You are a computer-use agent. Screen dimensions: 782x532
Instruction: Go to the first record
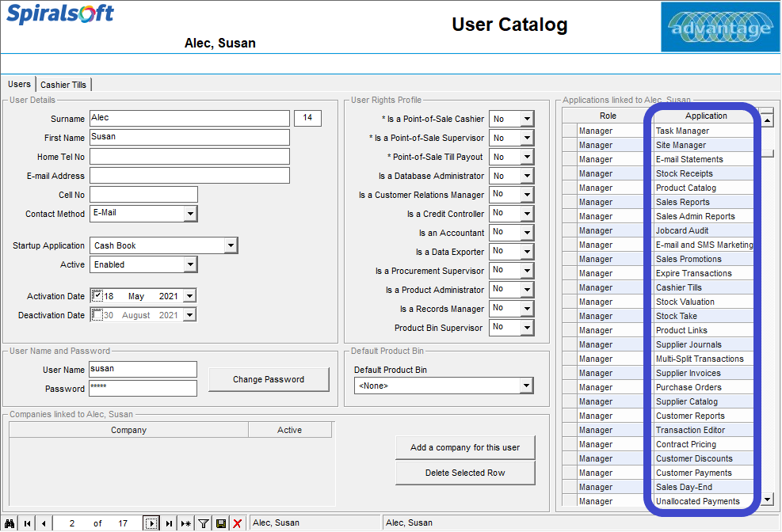coord(28,523)
